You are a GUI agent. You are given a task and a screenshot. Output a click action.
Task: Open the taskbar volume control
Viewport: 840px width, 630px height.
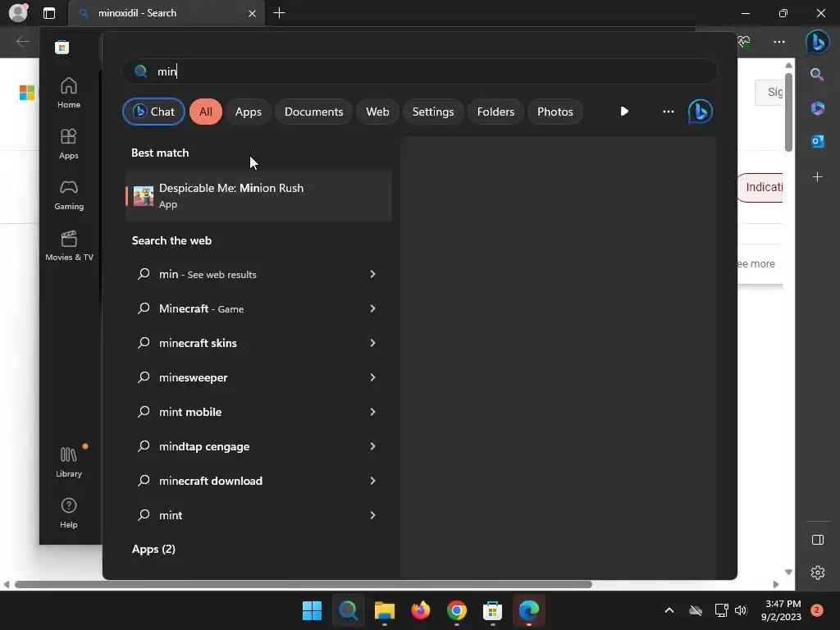click(741, 610)
